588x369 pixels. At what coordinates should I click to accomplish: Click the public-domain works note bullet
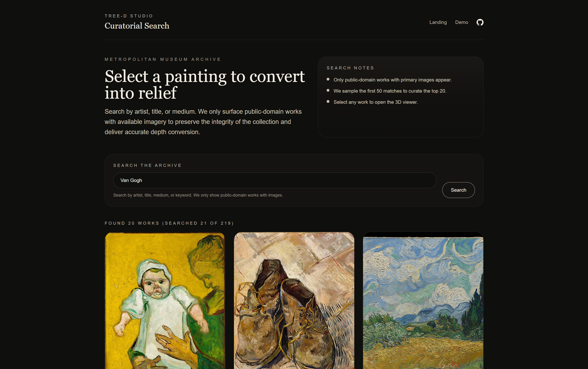393,80
